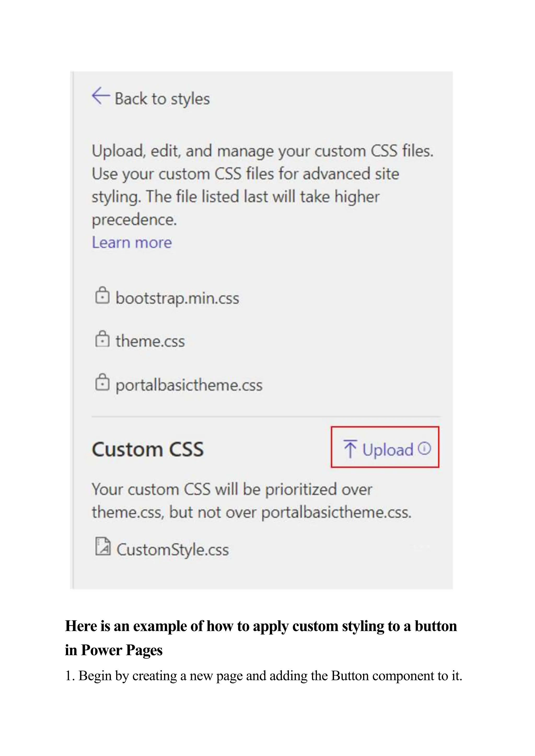Click the Upload, edit, and manage description paragraph

(x=263, y=185)
